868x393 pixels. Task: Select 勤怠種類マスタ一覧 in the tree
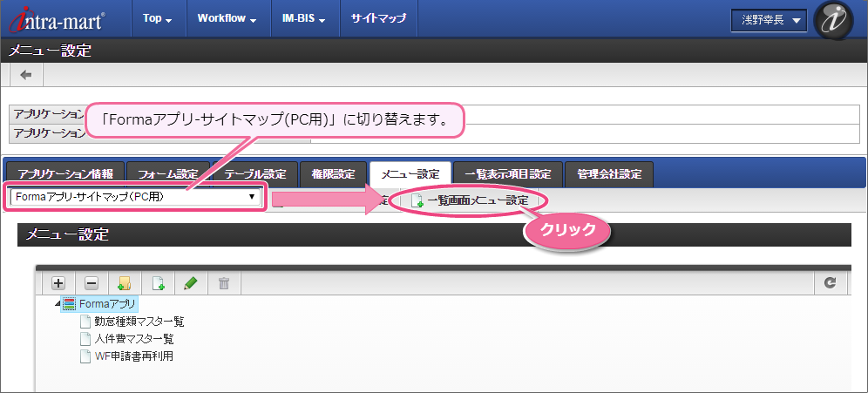139,321
